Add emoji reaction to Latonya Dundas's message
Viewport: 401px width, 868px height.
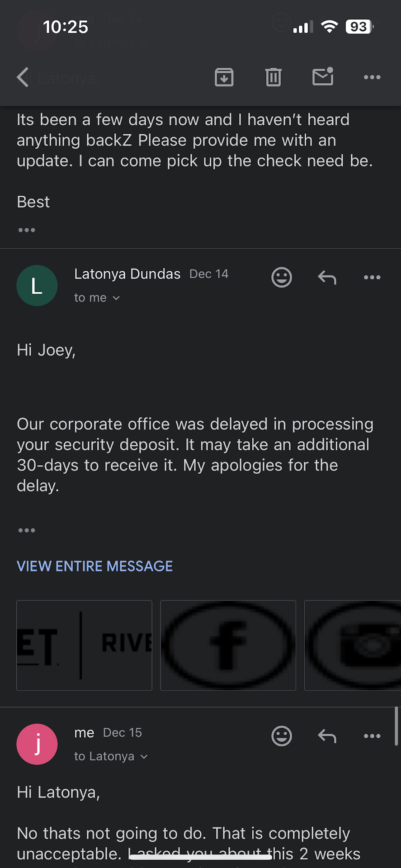[281, 277]
